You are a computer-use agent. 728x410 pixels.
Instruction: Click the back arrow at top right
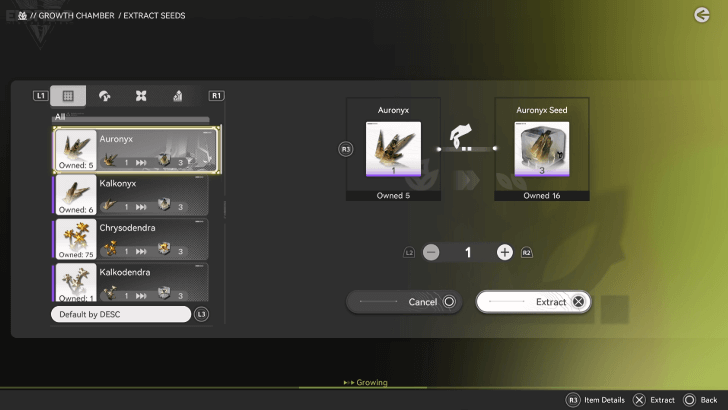coord(702,15)
